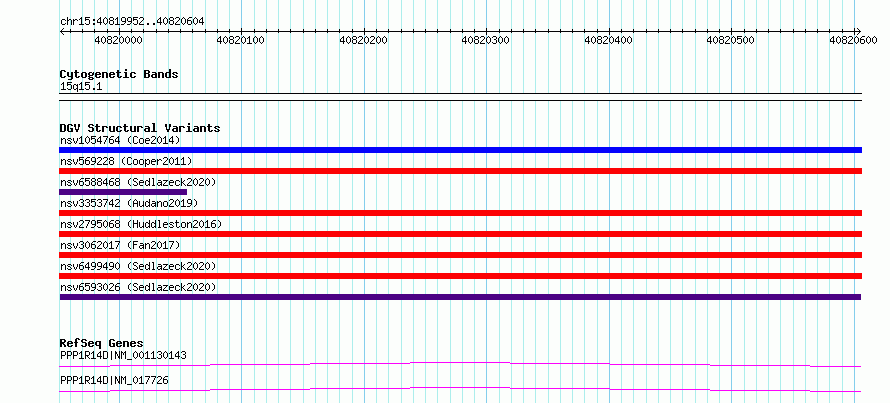Image resolution: width=890 pixels, height=403 pixels.
Task: Click the DGV Structural Variants track heading
Action: pyautogui.click(x=140, y=128)
